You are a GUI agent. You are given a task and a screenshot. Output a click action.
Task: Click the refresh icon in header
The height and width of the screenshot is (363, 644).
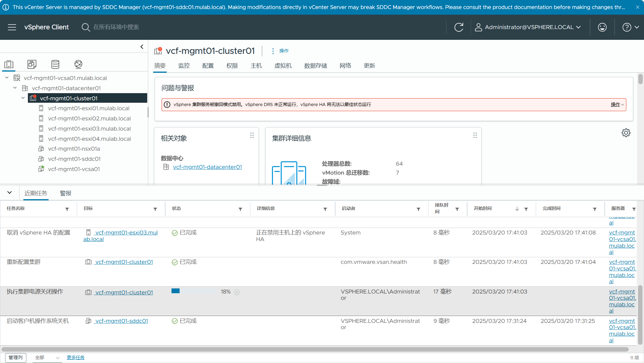[x=459, y=27]
